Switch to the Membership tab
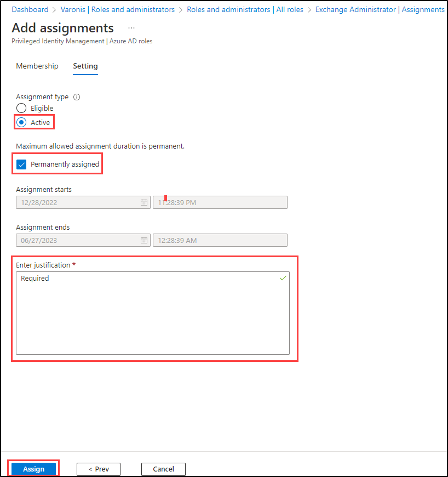Screen dimensions: 448x477 point(37,66)
